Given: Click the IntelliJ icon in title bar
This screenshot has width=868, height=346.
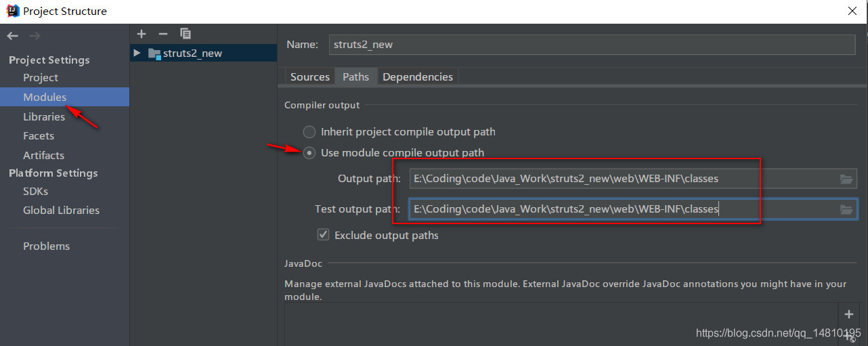Looking at the screenshot, I should click(12, 11).
